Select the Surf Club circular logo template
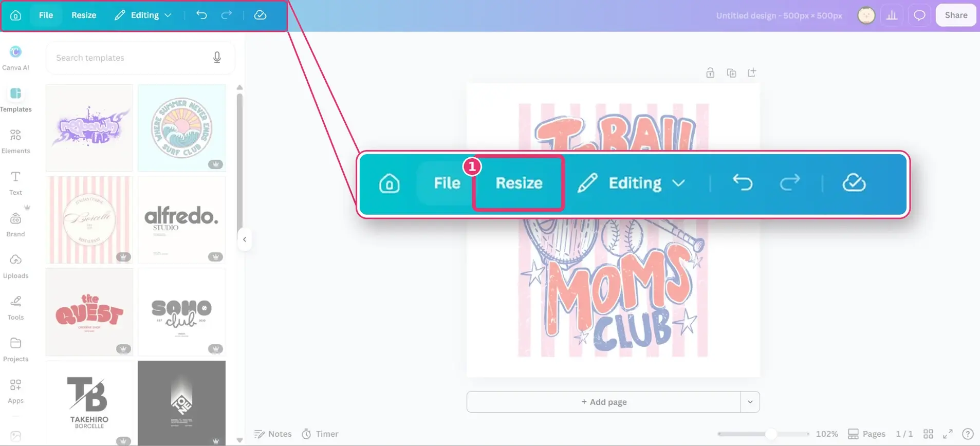This screenshot has height=446, width=980. (x=181, y=128)
